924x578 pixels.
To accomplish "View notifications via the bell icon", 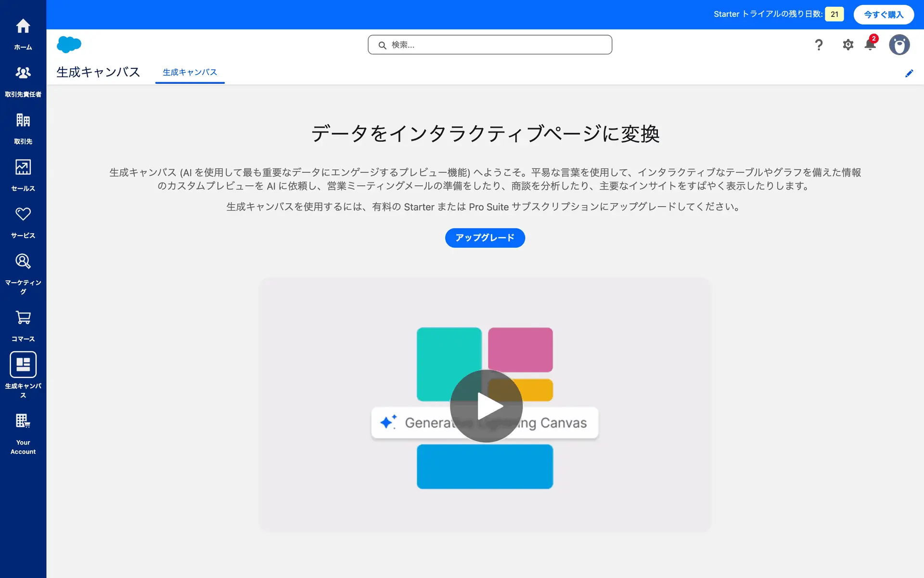I will [x=870, y=45].
